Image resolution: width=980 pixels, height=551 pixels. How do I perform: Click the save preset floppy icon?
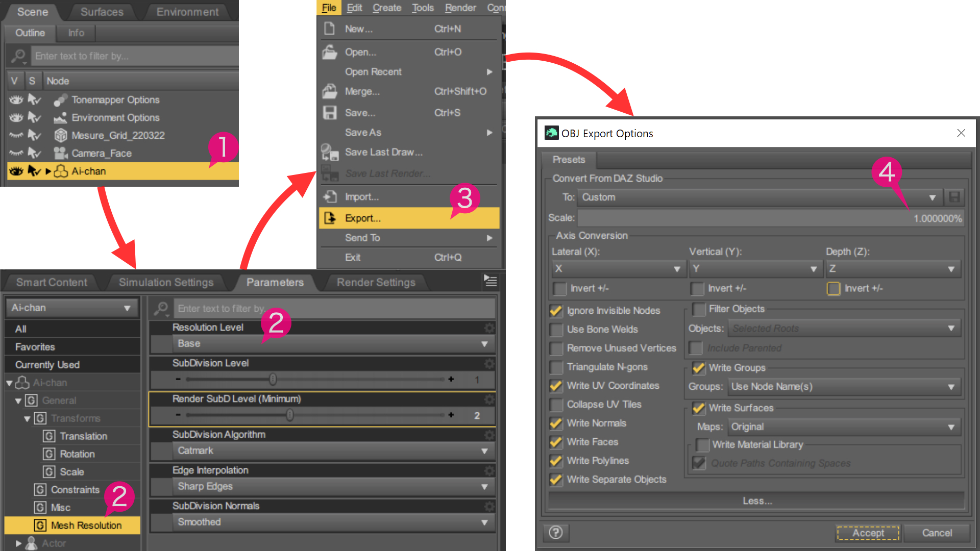(954, 197)
